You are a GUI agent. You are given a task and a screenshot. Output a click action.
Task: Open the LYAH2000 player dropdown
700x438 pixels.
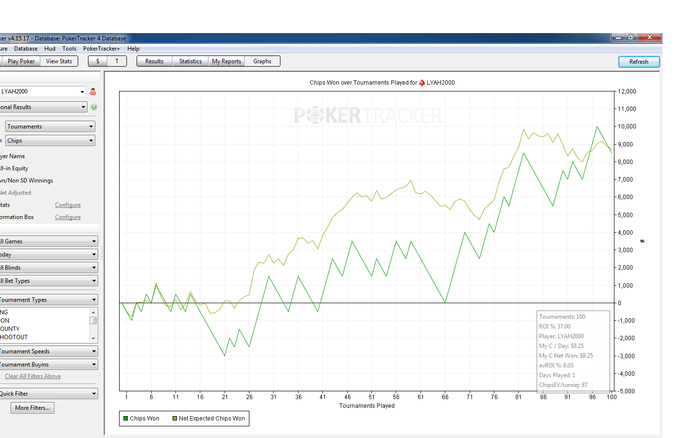[x=43, y=92]
